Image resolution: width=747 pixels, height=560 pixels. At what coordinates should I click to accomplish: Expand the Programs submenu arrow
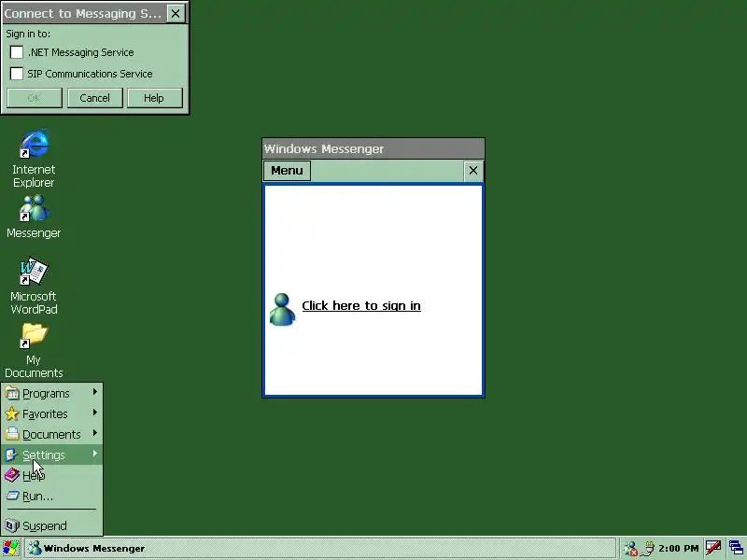[x=95, y=392]
